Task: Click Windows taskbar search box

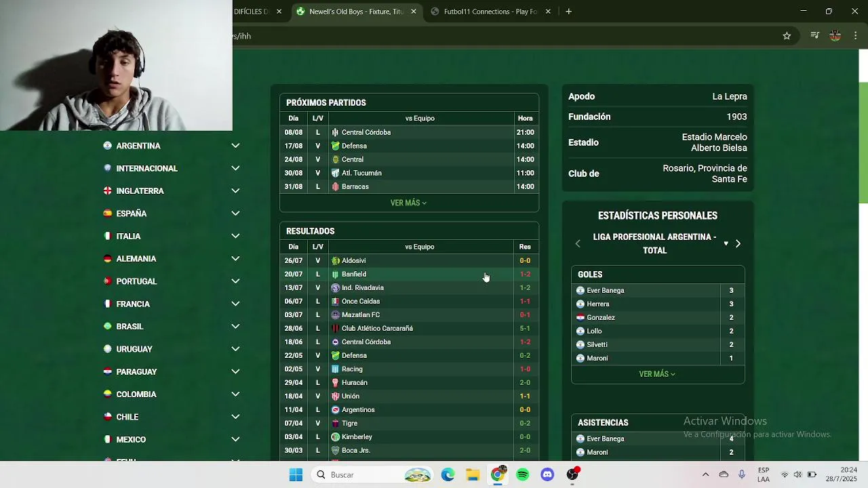Action: 372,475
